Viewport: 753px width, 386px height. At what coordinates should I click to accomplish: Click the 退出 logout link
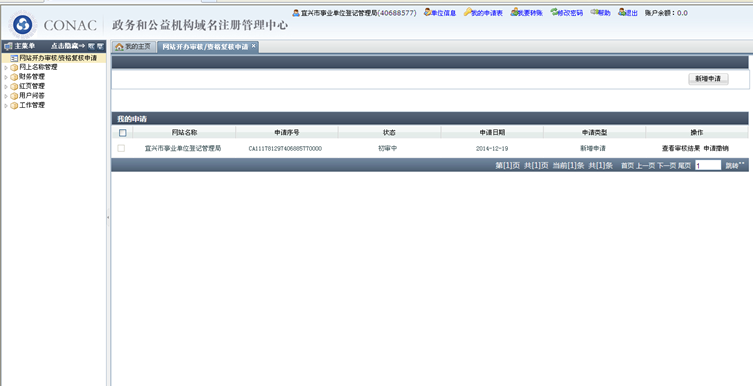(632, 13)
